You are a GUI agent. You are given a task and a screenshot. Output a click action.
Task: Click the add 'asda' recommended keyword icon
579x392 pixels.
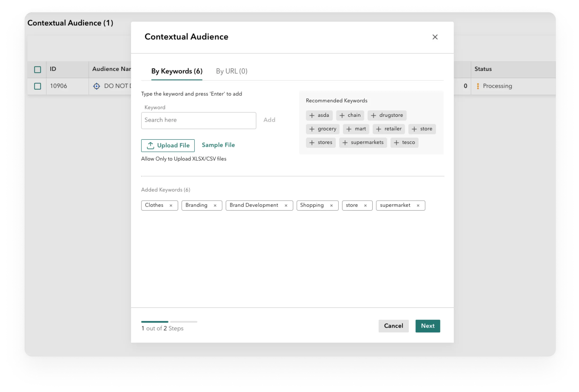point(312,115)
